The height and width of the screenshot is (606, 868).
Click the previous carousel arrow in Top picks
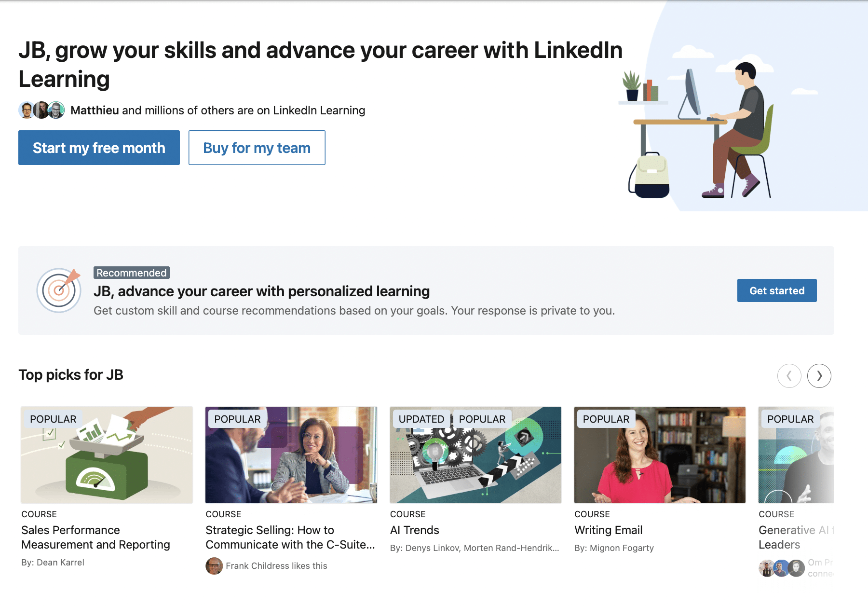click(789, 376)
